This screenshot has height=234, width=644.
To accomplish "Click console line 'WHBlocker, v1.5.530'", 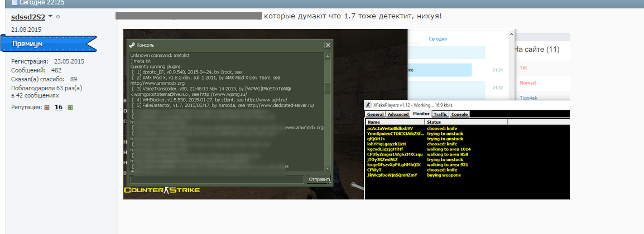I will click(209, 100).
